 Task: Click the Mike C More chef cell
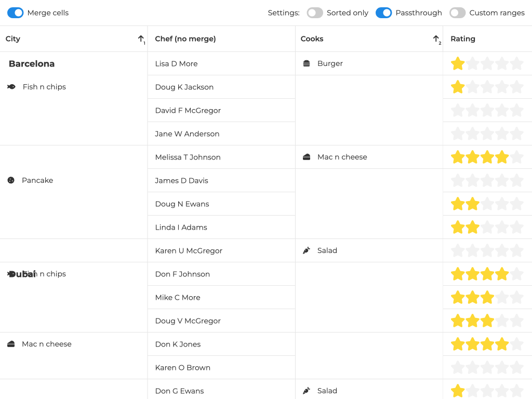click(178, 297)
